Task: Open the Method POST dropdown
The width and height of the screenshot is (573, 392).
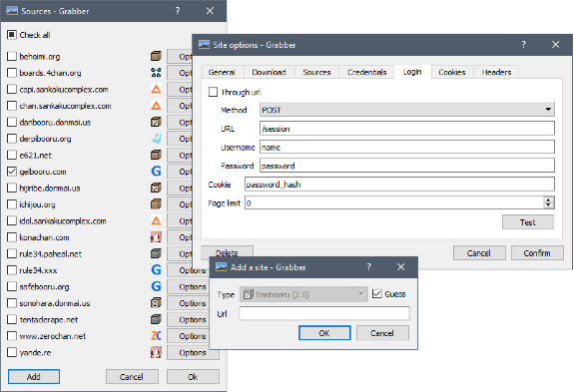Action: pyautogui.click(x=407, y=110)
